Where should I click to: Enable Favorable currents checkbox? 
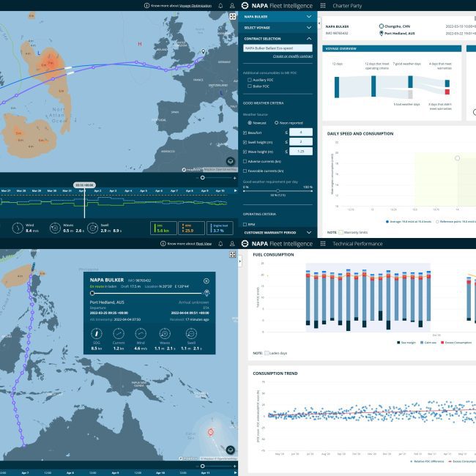pos(245,171)
